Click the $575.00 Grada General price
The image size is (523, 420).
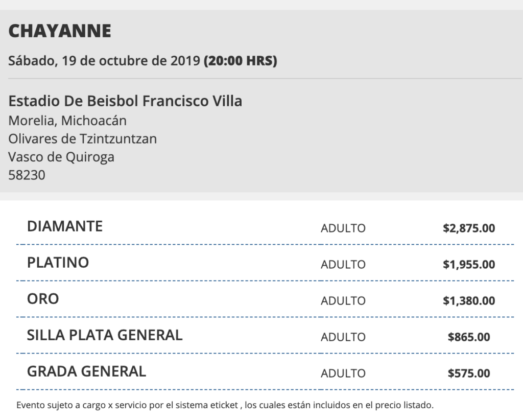tap(468, 373)
